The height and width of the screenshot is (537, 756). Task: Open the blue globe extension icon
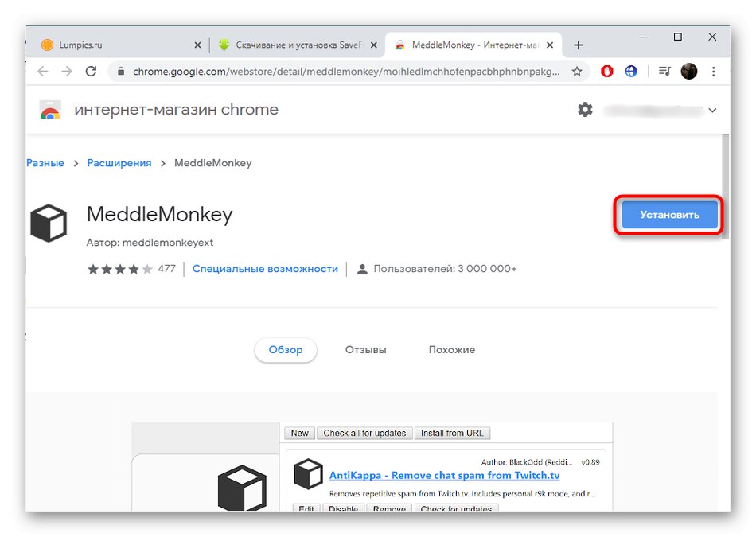[x=630, y=72]
